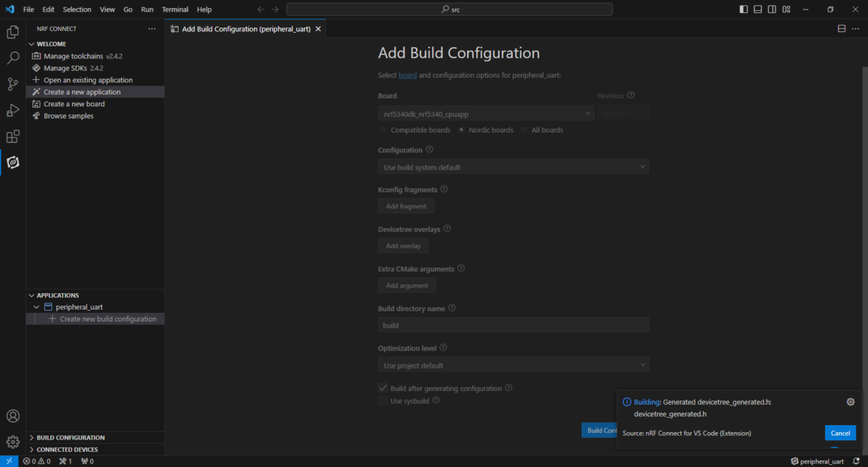Split the editor with the layout icon

(x=842, y=29)
